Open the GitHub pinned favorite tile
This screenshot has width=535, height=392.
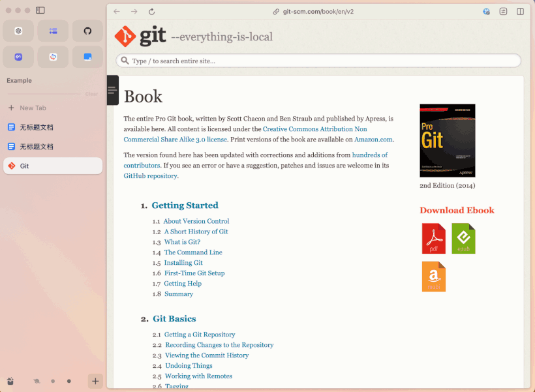87,31
